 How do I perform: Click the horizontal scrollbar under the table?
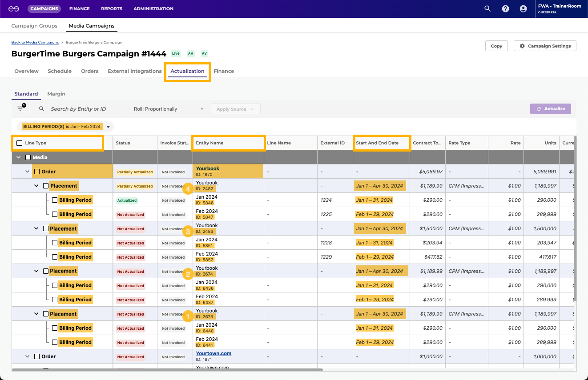[x=167, y=369]
